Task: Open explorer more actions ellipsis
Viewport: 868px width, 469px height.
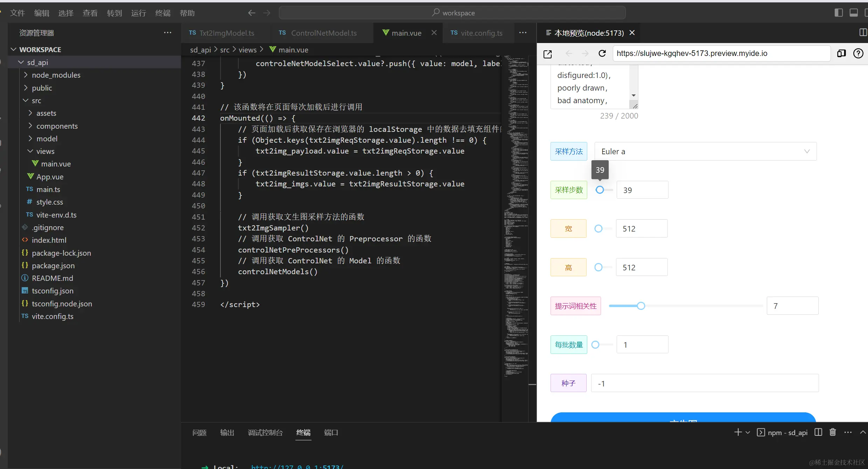Action: 168,33
